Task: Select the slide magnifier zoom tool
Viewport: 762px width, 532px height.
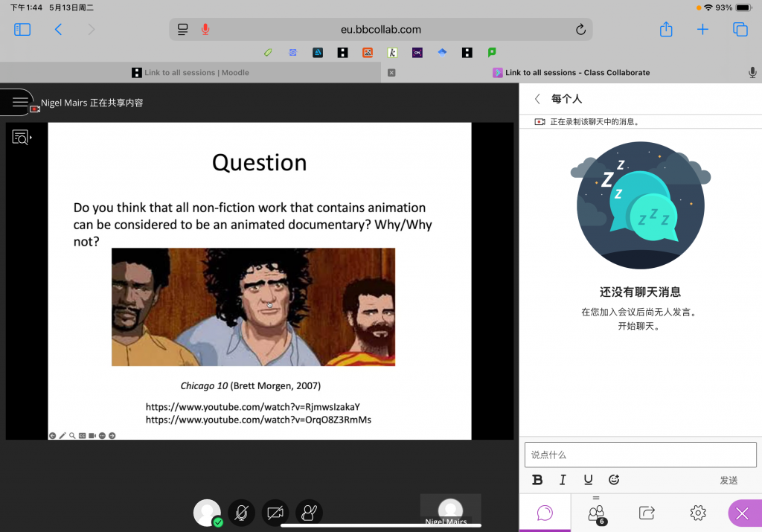Action: click(72, 436)
